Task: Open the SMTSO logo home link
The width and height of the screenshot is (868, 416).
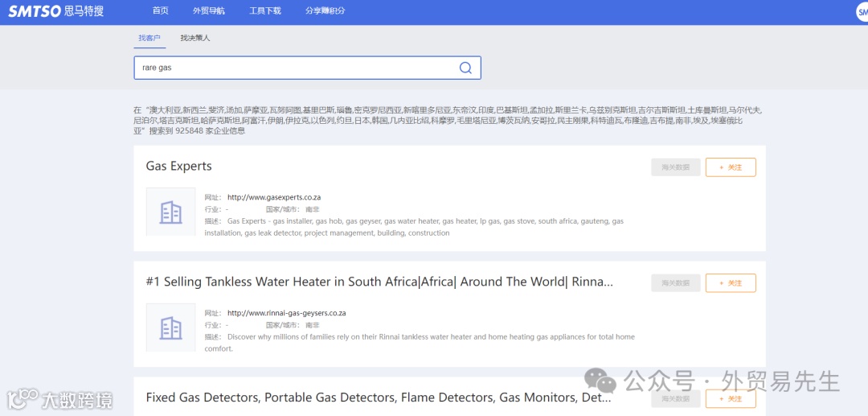Action: point(56,10)
